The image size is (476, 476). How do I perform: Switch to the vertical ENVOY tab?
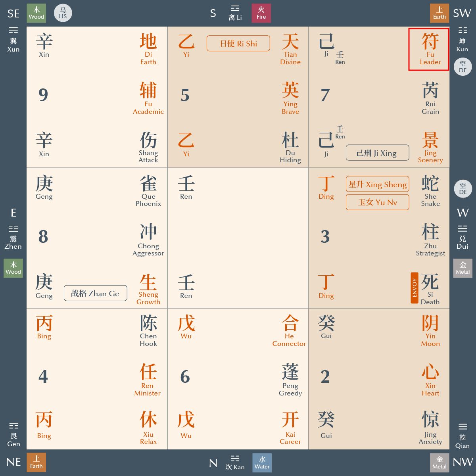point(414,288)
